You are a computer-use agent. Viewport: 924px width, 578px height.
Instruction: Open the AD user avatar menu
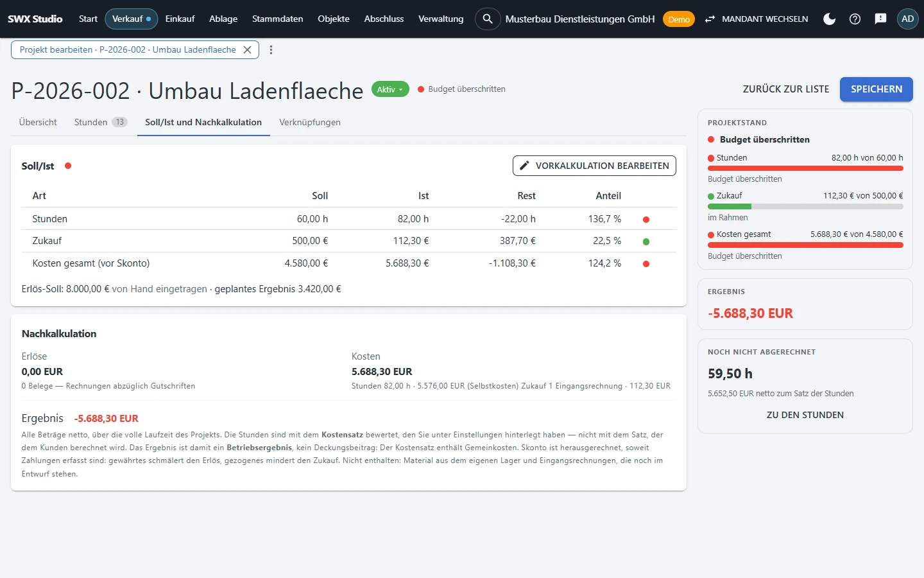(907, 19)
